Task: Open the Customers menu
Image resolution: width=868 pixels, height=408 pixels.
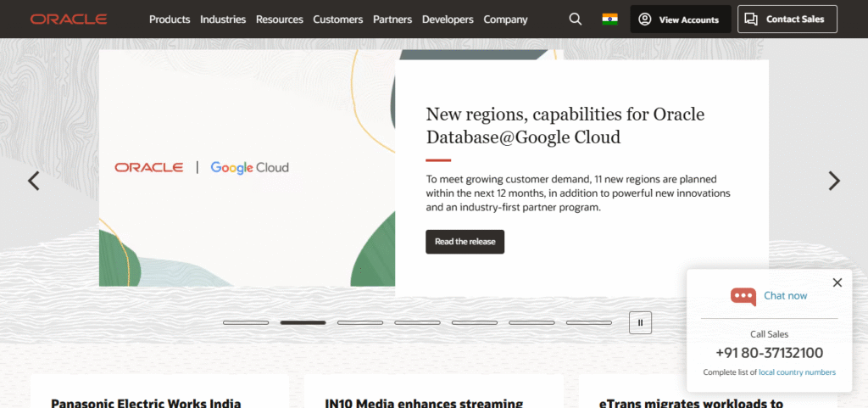Action: [337, 20]
